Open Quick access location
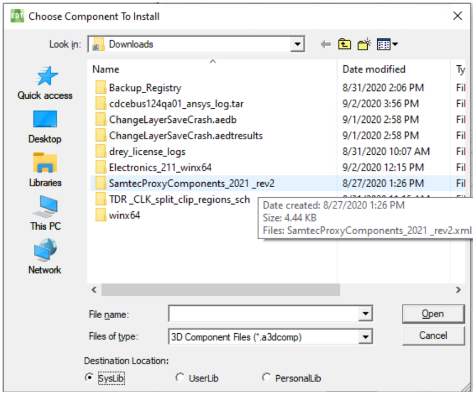This screenshot has height=394, width=473. point(45,83)
